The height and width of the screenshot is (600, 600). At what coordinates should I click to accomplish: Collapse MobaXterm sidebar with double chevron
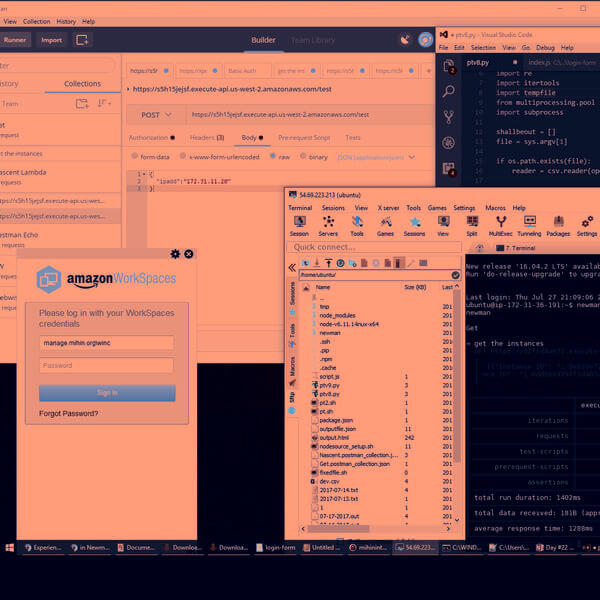pyautogui.click(x=292, y=267)
